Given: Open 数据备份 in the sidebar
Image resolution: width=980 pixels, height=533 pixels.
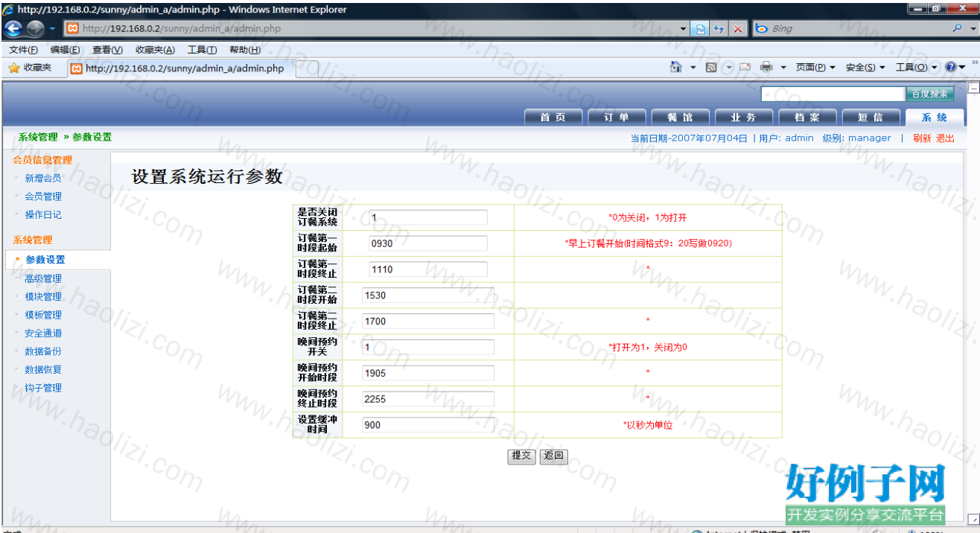Looking at the screenshot, I should tap(43, 351).
